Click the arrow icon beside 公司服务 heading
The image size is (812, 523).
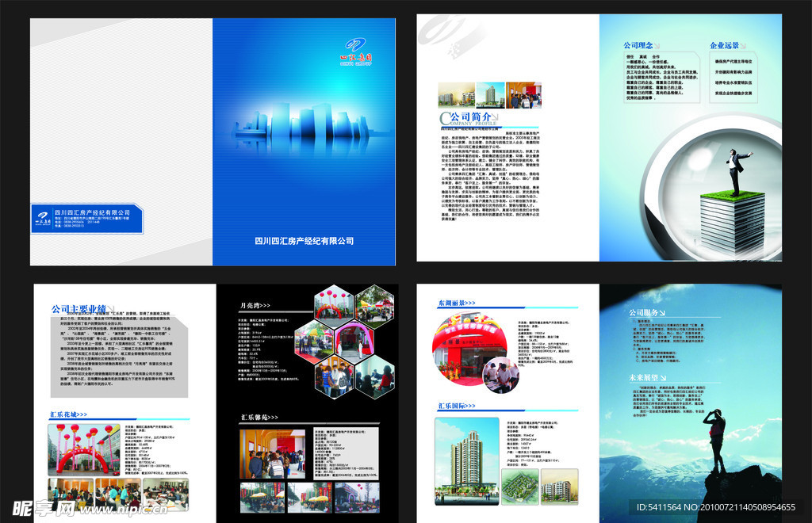click(662, 312)
